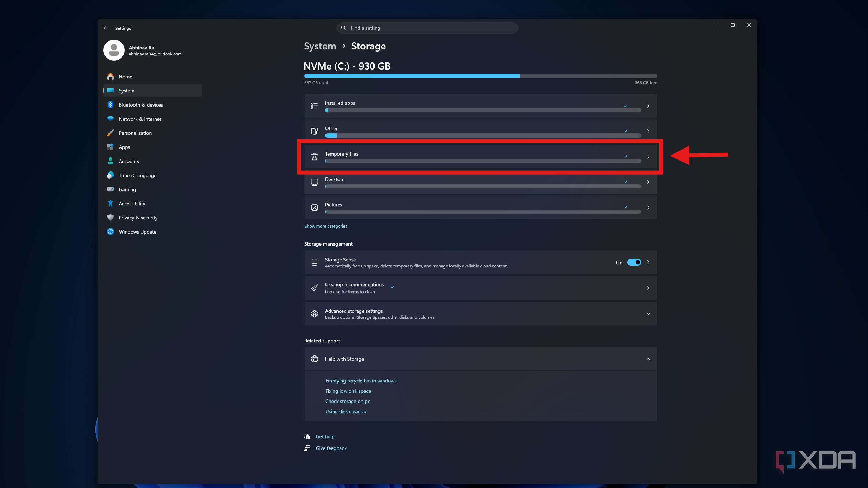Click the Pictures image icon
The height and width of the screenshot is (488, 868).
pos(314,207)
